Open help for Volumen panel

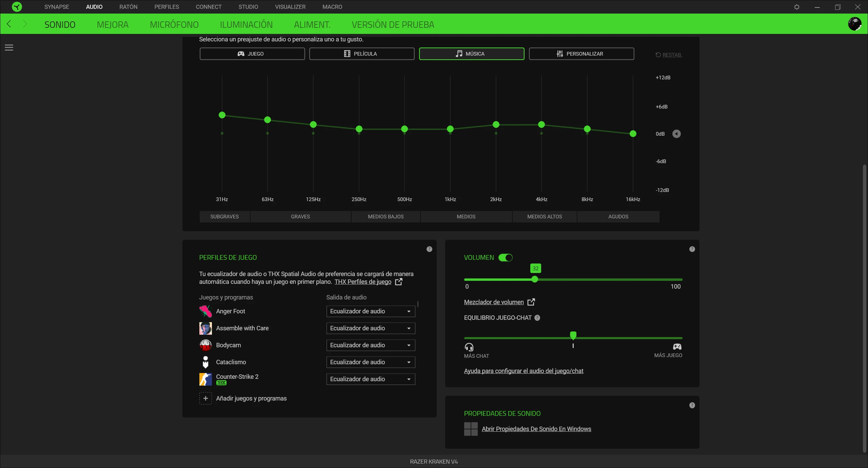pyautogui.click(x=692, y=249)
